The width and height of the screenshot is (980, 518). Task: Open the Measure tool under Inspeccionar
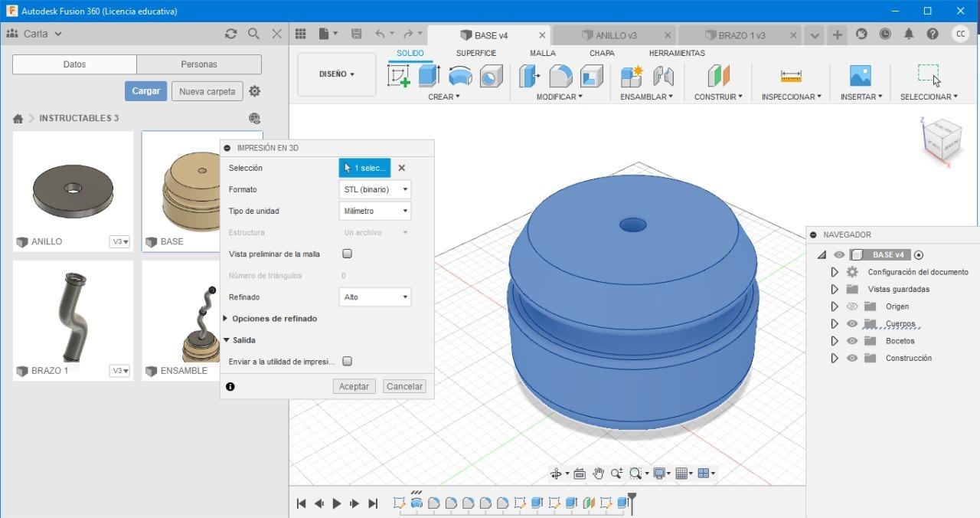[x=791, y=75]
